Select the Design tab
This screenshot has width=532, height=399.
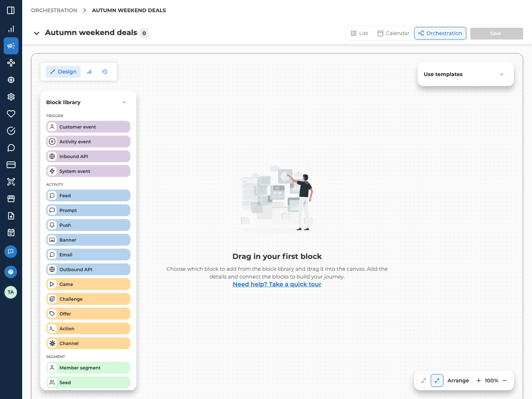tap(63, 72)
